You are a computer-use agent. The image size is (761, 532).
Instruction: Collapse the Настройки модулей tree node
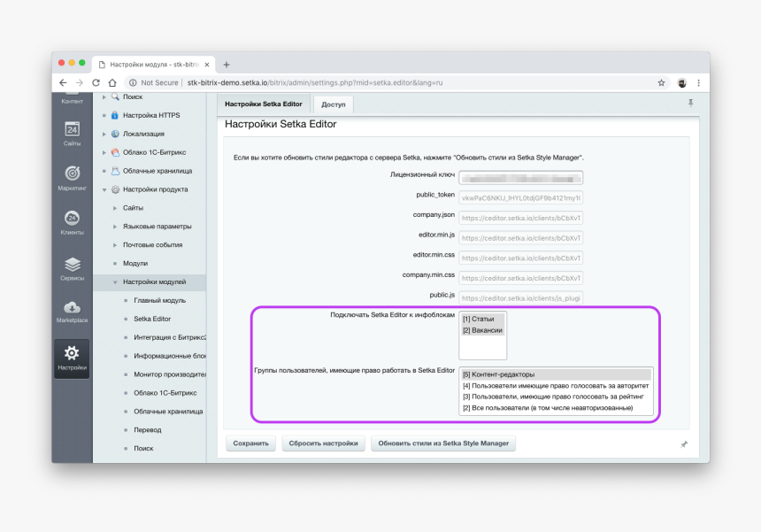pos(114,282)
